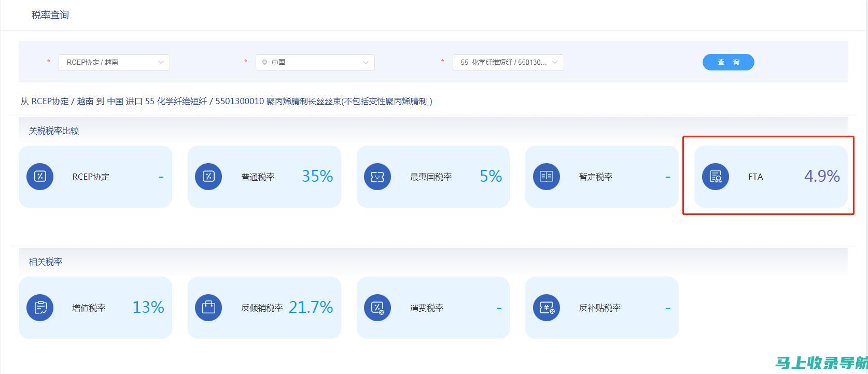Click the 消费税率 percent icon
The image size is (868, 374).
tap(377, 308)
